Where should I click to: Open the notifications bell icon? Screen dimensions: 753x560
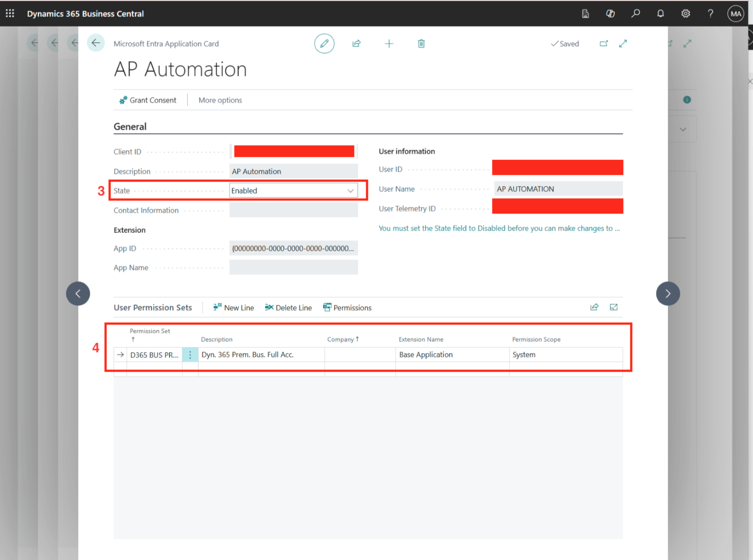pyautogui.click(x=660, y=13)
